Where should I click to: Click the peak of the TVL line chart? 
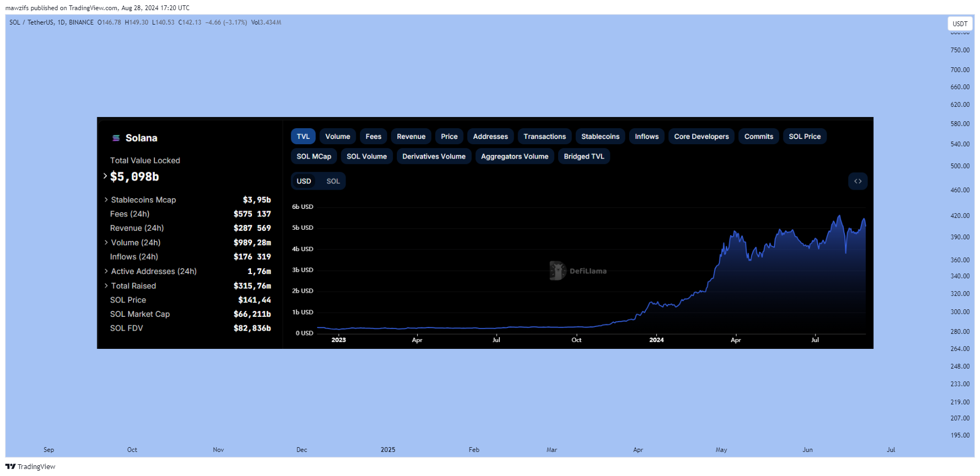tap(839, 216)
